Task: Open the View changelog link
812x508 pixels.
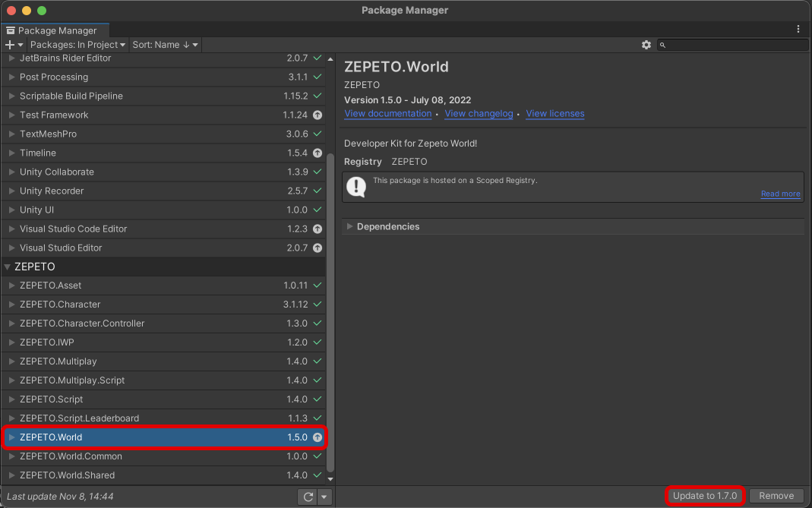Action: (x=479, y=113)
